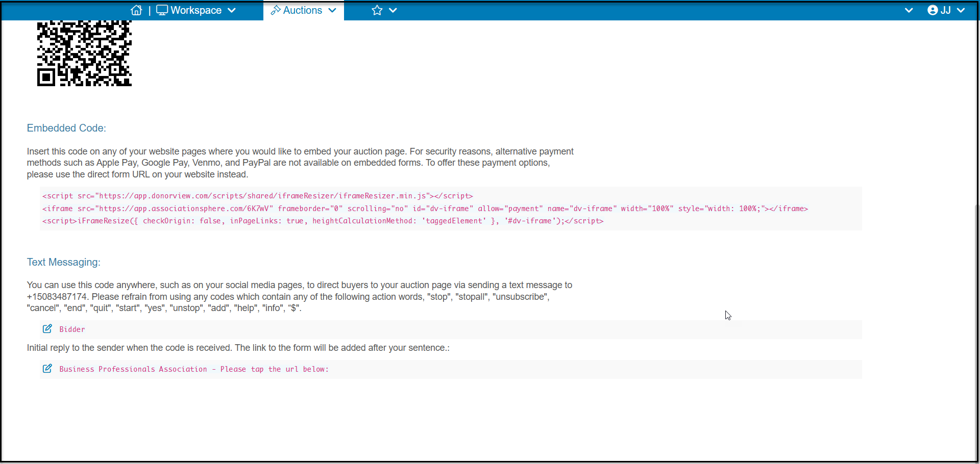The width and height of the screenshot is (980, 464).
Task: Open the unlabeled dropdown chevron left of JJ
Action: tap(909, 10)
